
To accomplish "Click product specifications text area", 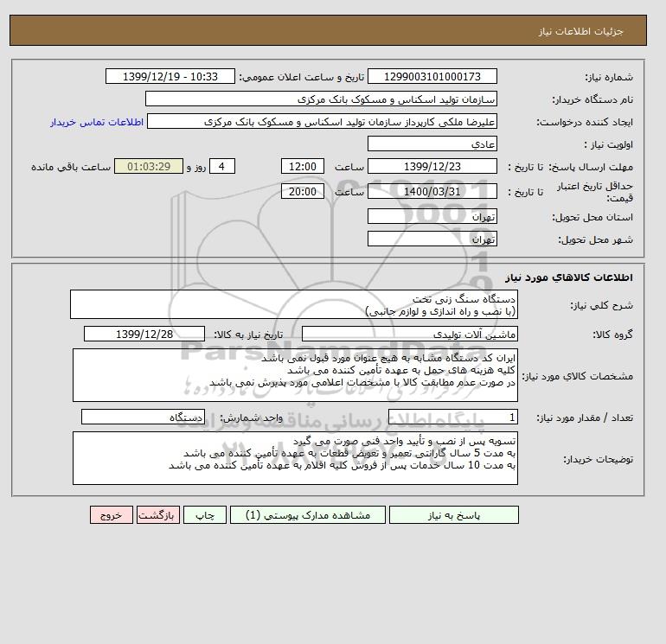I will click(295, 375).
